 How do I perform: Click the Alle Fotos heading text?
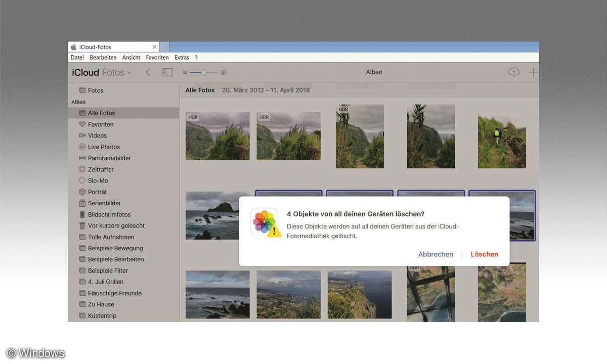(200, 90)
